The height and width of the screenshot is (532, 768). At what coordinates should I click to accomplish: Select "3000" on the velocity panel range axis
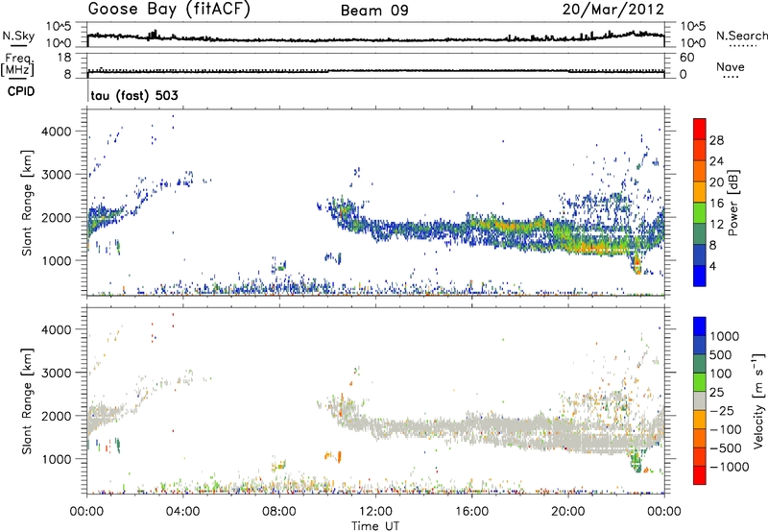pos(56,373)
